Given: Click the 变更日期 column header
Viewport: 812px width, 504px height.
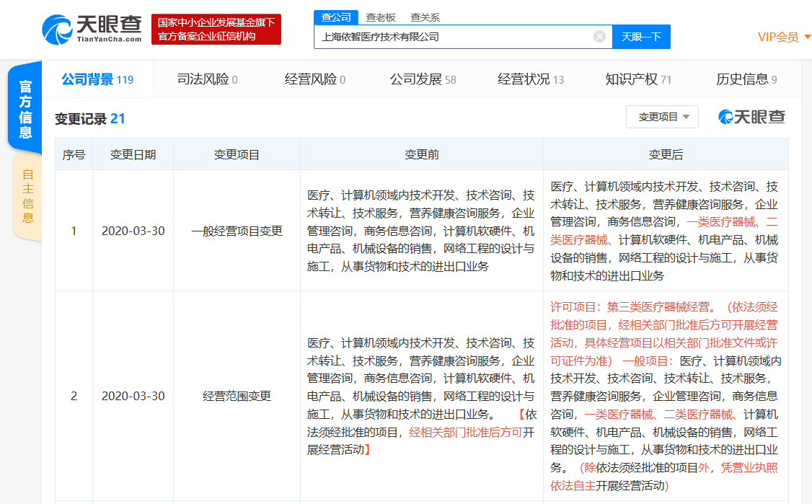Looking at the screenshot, I should point(133,155).
